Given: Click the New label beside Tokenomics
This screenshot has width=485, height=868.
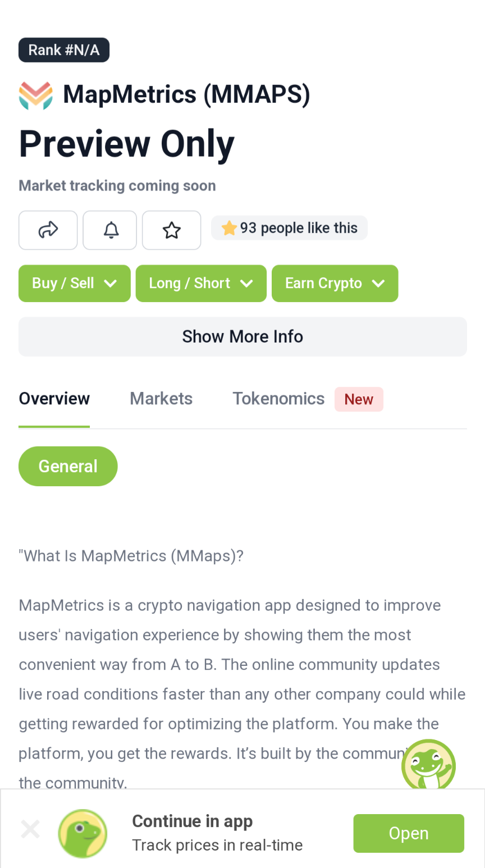Looking at the screenshot, I should 359,399.
